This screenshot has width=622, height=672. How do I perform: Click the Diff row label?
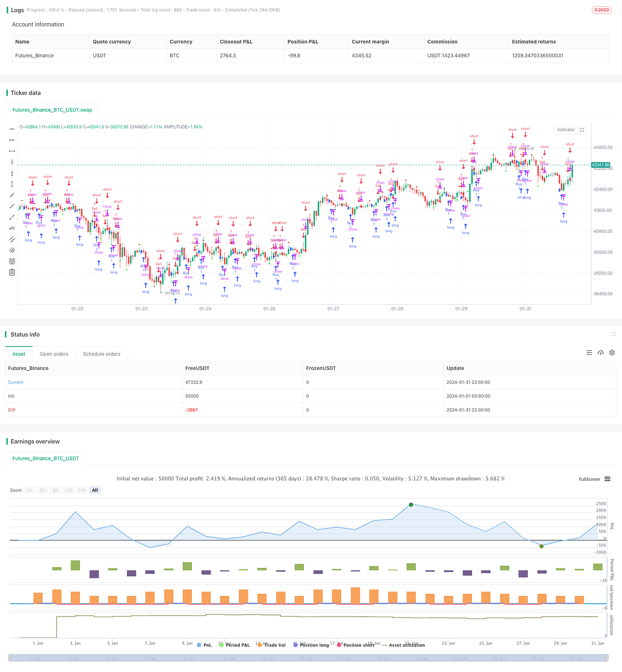pyautogui.click(x=12, y=410)
